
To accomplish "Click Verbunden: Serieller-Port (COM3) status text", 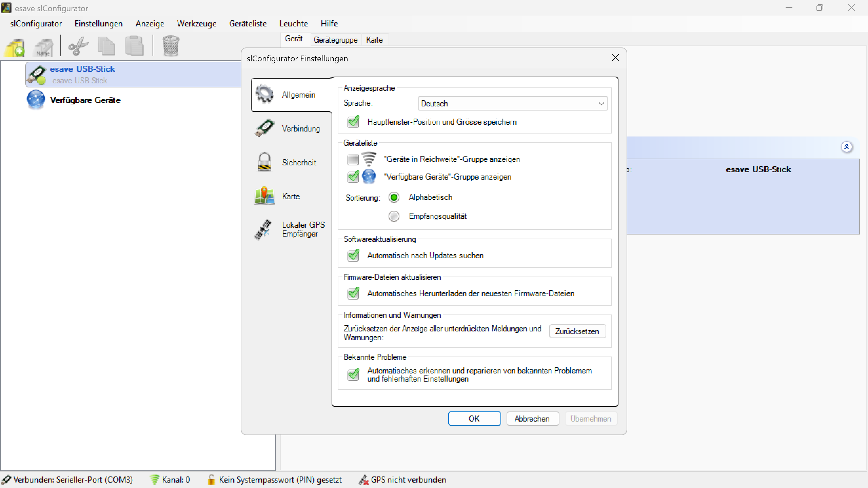I will (73, 480).
